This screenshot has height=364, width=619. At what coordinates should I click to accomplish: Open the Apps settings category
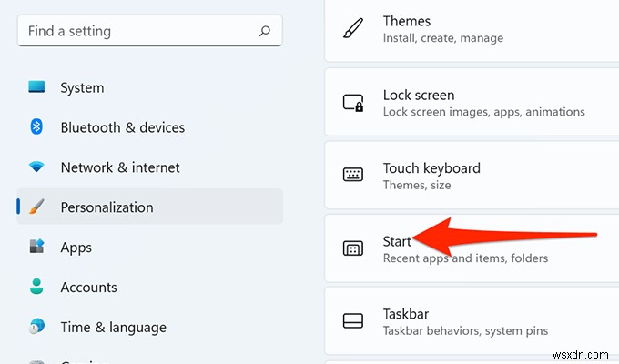point(150,247)
